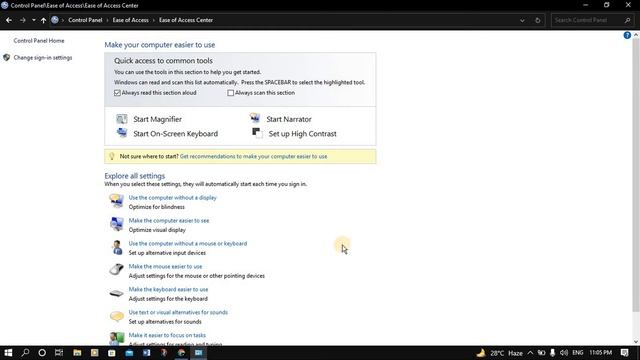Click the Start Magnifier icon
Screen dimensions: 640x360
point(122,119)
